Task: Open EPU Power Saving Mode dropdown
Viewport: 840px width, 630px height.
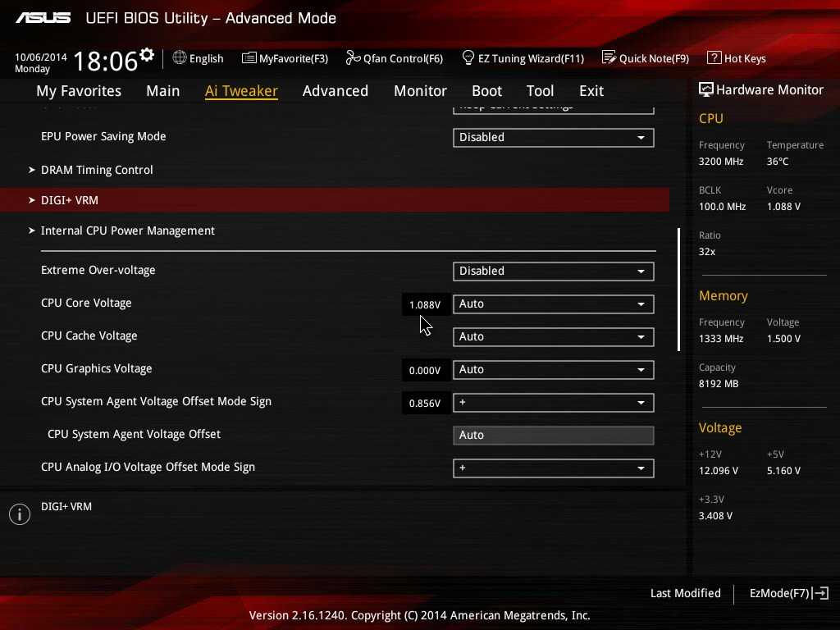Action: (x=553, y=138)
